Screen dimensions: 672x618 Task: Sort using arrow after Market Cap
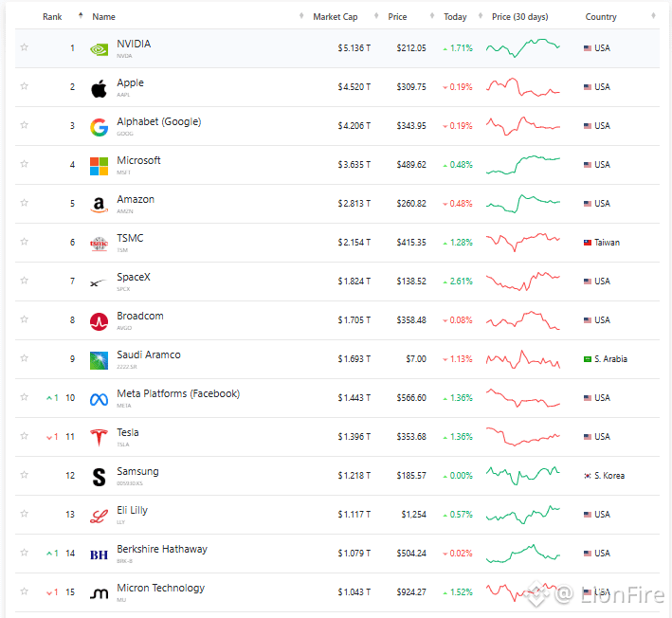(x=376, y=16)
